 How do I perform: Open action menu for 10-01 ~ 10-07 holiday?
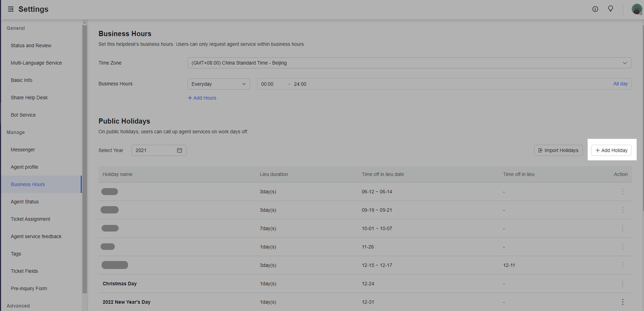[x=622, y=229]
